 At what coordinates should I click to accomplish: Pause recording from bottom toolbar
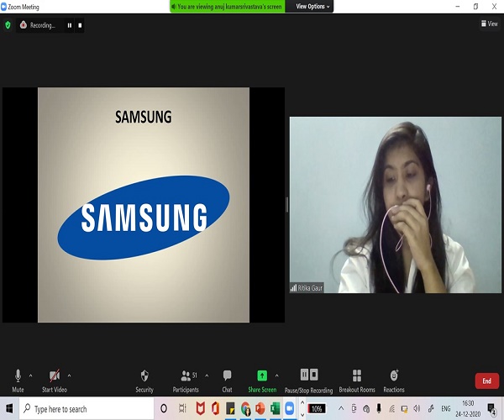pyautogui.click(x=304, y=375)
